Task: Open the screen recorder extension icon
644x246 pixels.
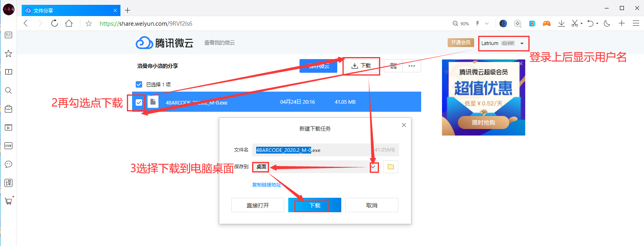Action: 532,23
